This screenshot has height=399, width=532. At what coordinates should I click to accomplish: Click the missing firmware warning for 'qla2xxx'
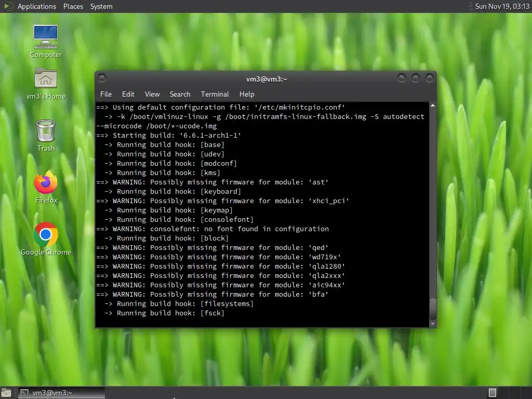click(221, 276)
